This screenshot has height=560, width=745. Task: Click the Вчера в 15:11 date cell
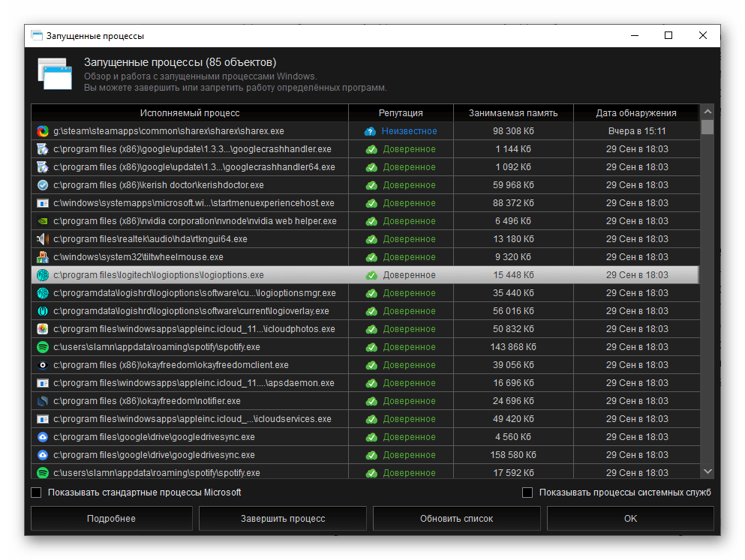pyautogui.click(x=637, y=131)
